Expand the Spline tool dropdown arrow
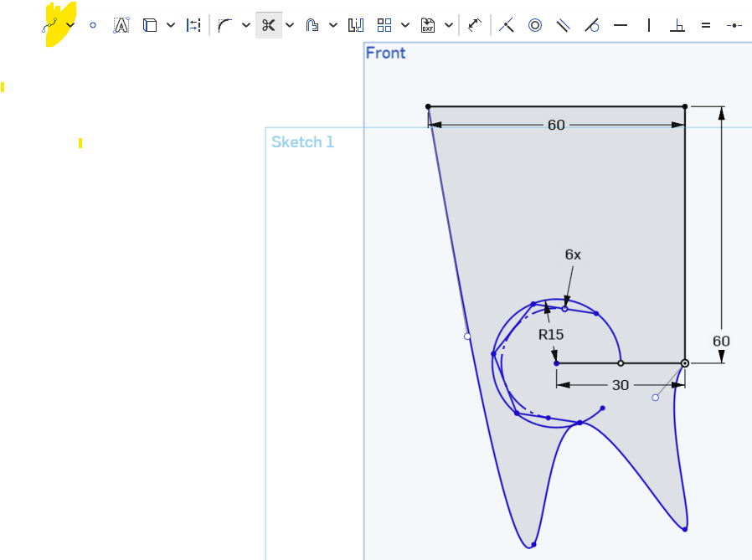The height and width of the screenshot is (560, 752). (71, 25)
